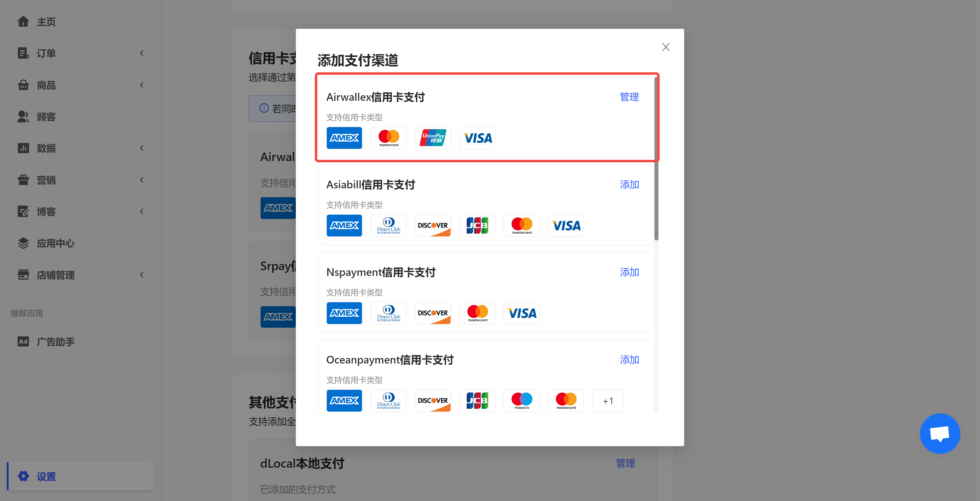Click the dLocal本地支付 heading
Image resolution: width=980 pixels, height=501 pixels.
tap(302, 463)
